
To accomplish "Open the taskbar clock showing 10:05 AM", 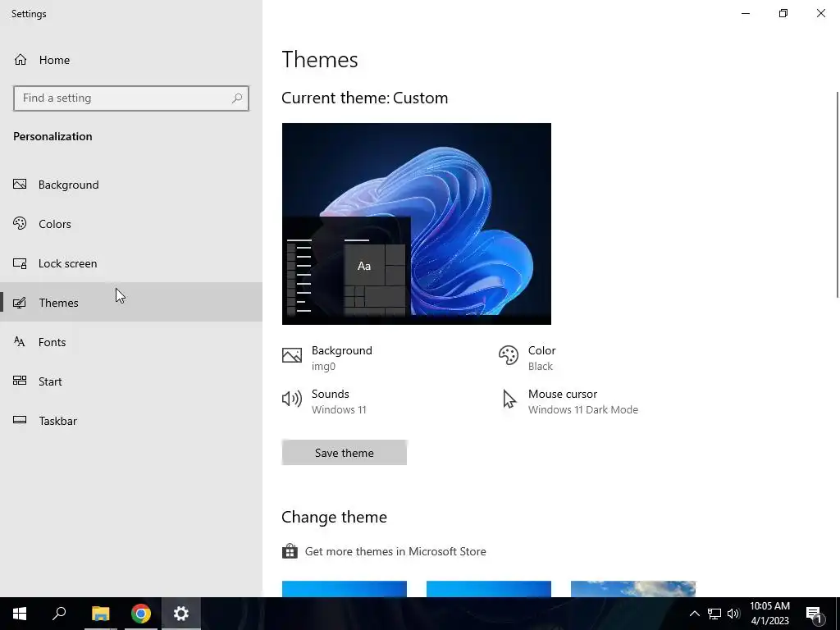I will (x=769, y=614).
